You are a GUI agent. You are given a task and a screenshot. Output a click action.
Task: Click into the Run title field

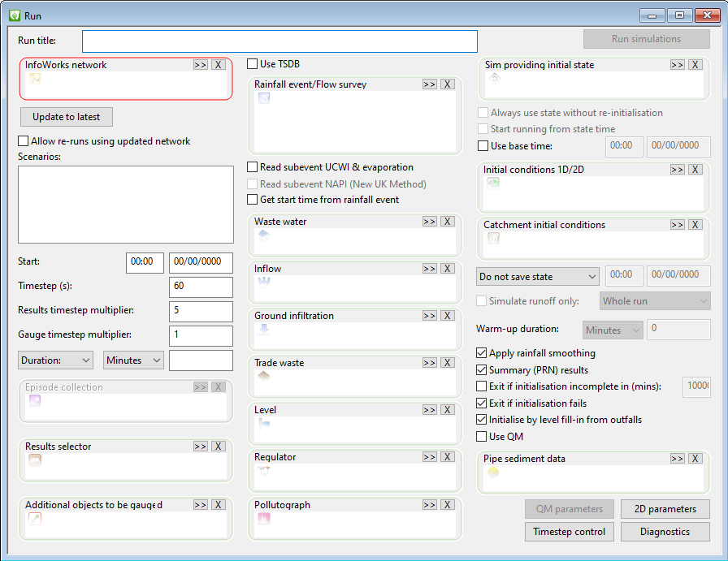[x=280, y=41]
